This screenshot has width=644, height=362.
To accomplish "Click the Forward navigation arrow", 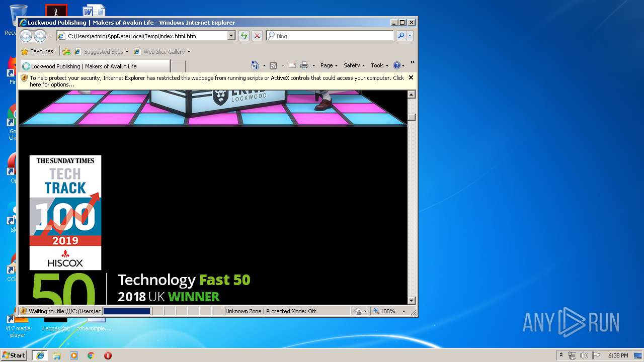I will (40, 36).
